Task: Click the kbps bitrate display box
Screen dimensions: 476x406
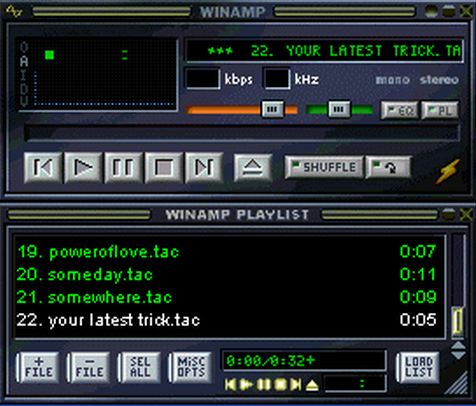Action: tap(203, 79)
